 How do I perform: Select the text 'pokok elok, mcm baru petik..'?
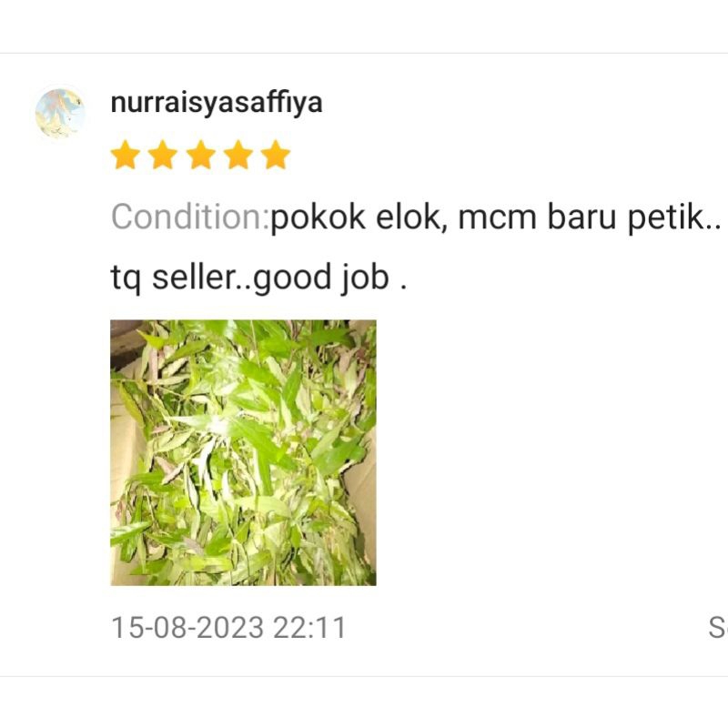click(496, 217)
